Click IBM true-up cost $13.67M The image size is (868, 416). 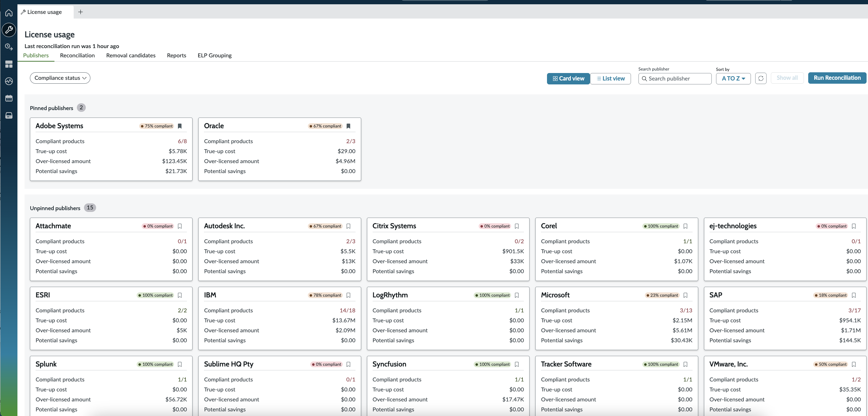click(344, 321)
